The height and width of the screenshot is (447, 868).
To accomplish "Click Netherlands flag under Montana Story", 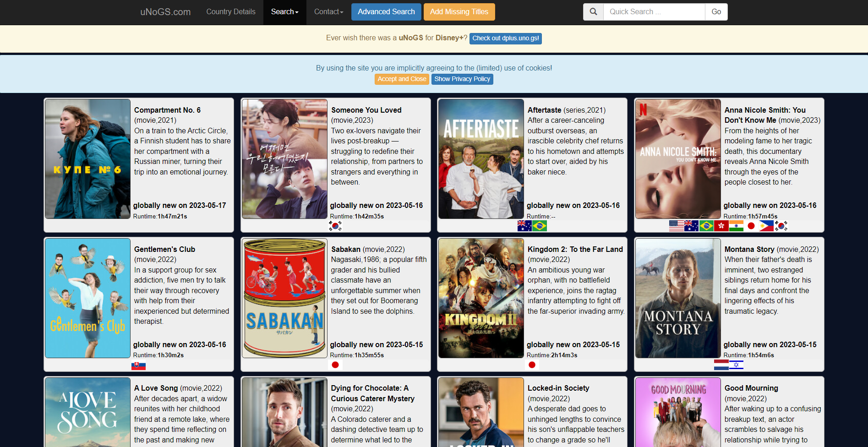I will tap(721, 365).
